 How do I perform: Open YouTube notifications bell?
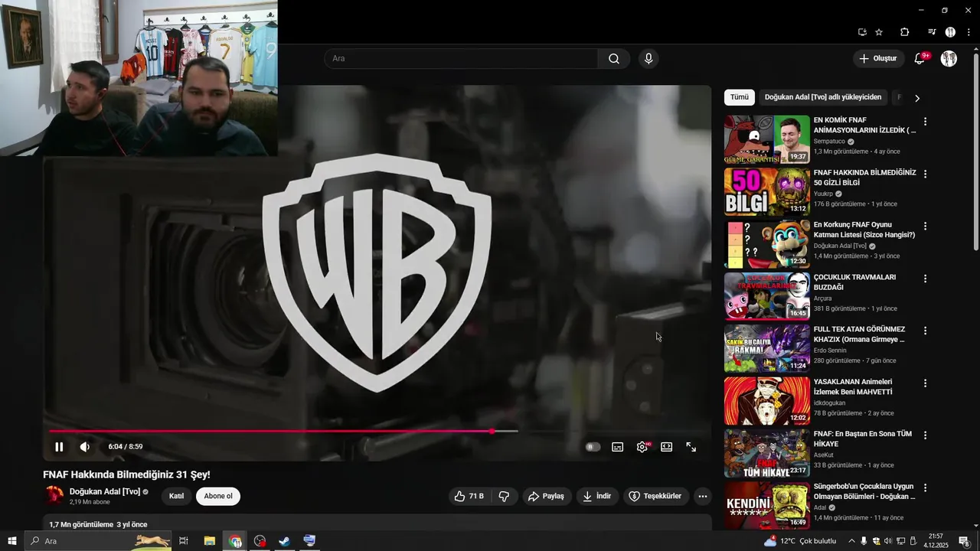click(x=920, y=59)
